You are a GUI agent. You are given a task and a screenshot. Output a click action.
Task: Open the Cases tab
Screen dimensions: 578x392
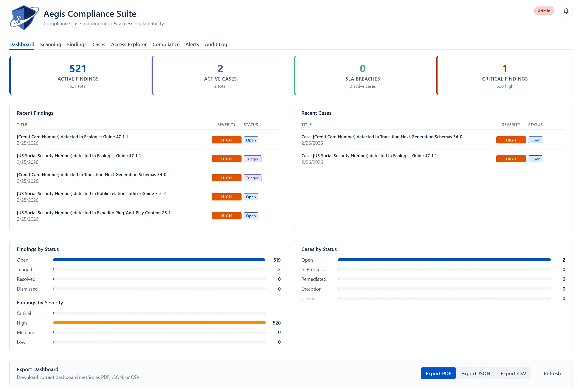click(x=99, y=44)
